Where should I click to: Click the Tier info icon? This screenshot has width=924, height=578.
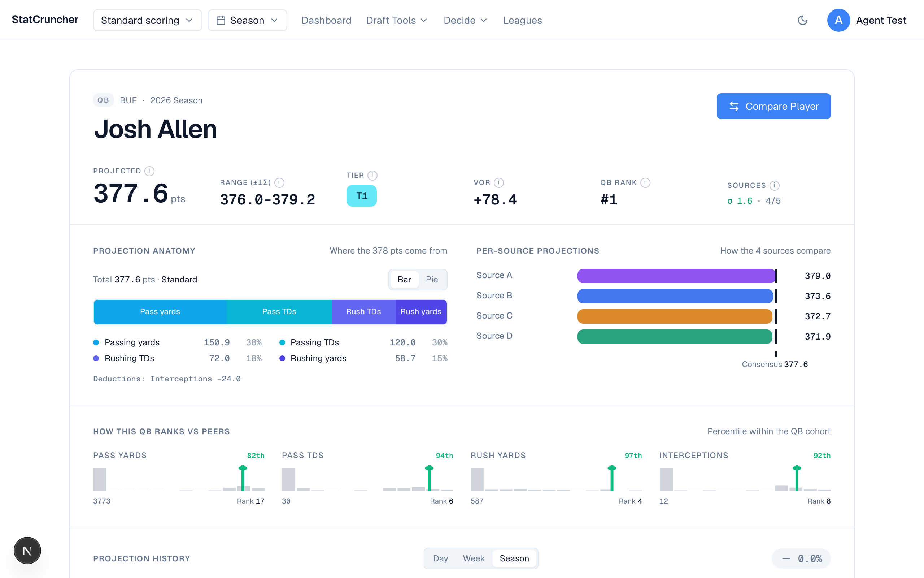[x=372, y=175]
